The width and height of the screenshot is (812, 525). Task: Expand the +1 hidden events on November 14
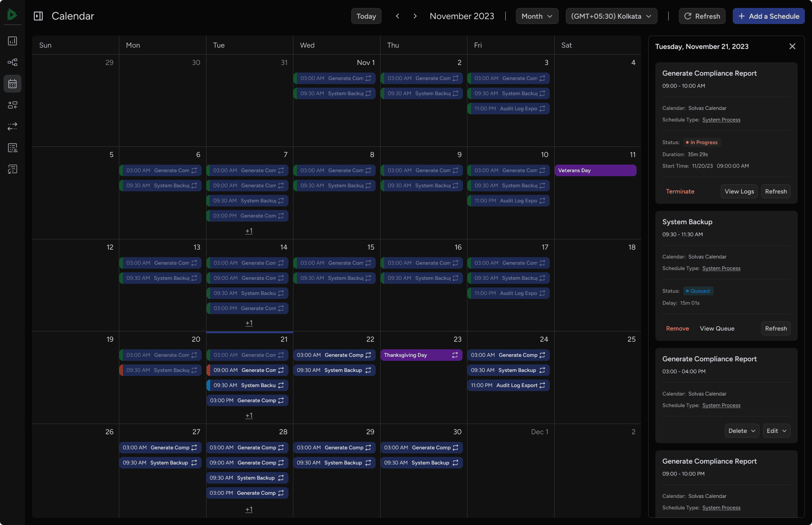(x=249, y=323)
